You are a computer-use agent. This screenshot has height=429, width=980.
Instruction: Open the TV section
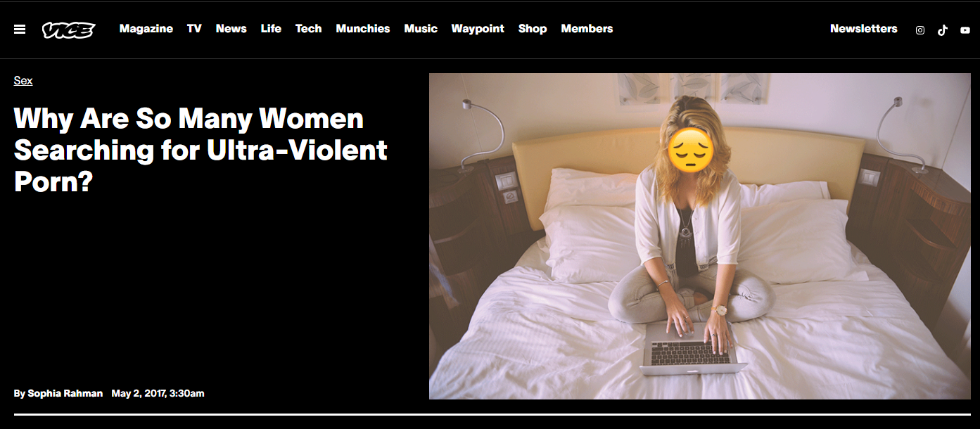194,29
